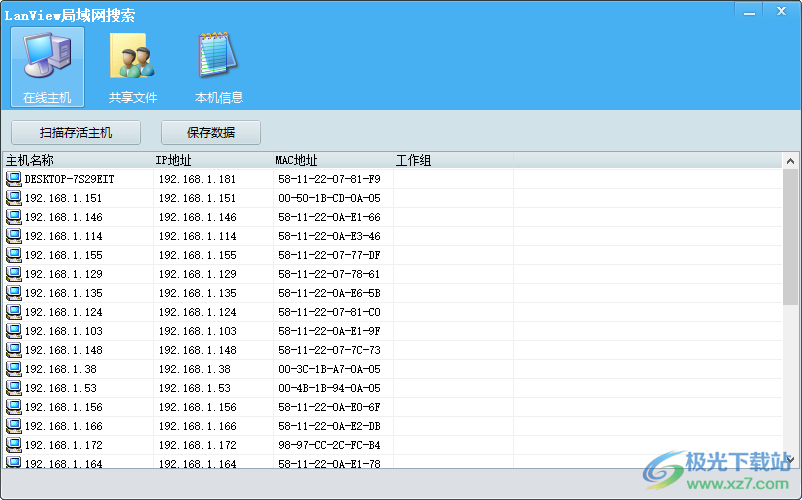Click MAC address 00-3C-1B-A7-0A-05
The width and height of the screenshot is (802, 500).
(x=329, y=369)
